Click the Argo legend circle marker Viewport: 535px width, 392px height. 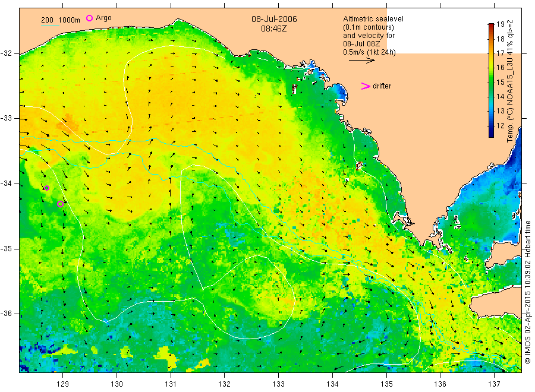pyautogui.click(x=89, y=18)
